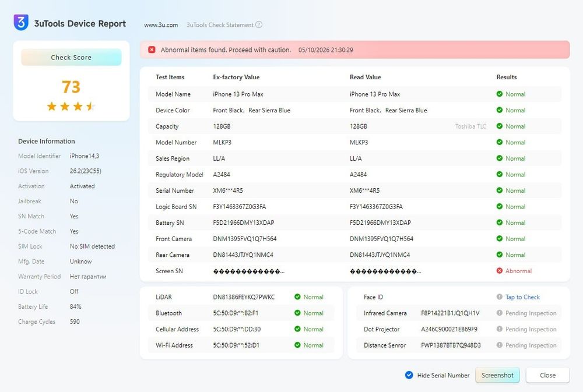The height and width of the screenshot is (392, 583).
Task: Click the red abnormal icon for Screen SN
Action: pyautogui.click(x=500, y=271)
